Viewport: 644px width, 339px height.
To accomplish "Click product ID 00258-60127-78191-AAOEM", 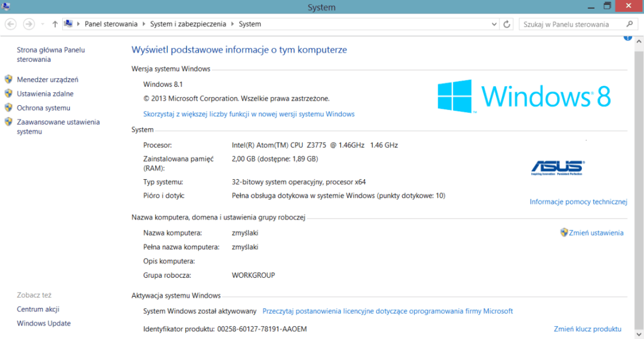I will point(261,329).
